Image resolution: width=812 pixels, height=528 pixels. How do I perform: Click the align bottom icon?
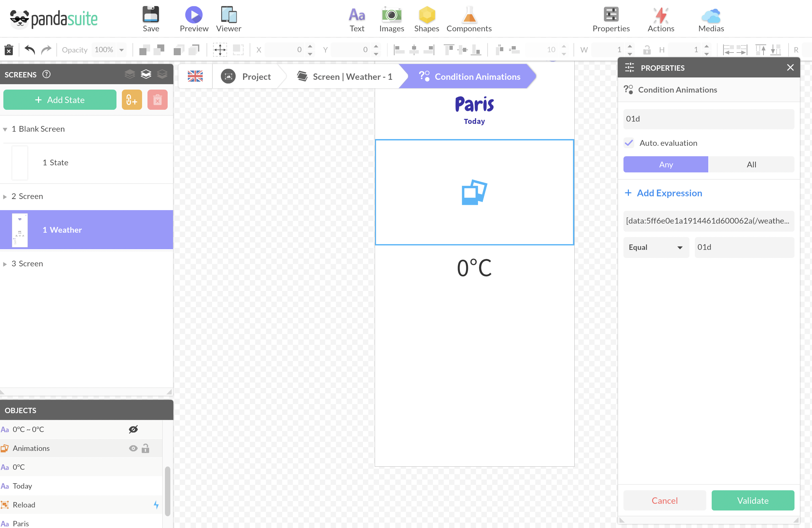click(x=476, y=50)
